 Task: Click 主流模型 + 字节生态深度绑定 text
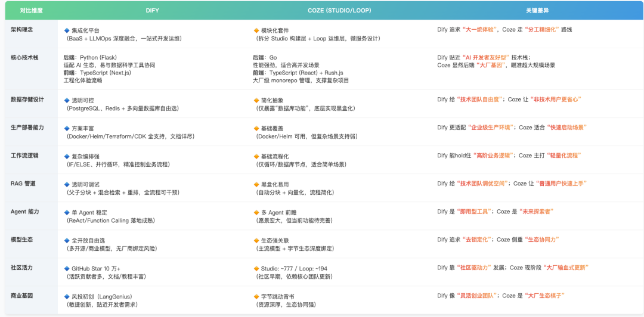295,248
